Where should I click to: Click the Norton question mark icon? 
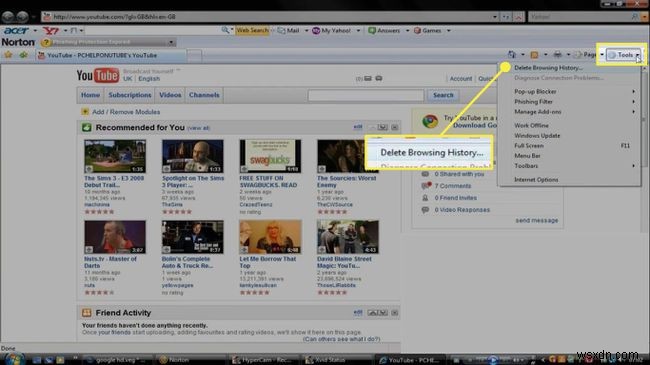tap(46, 42)
